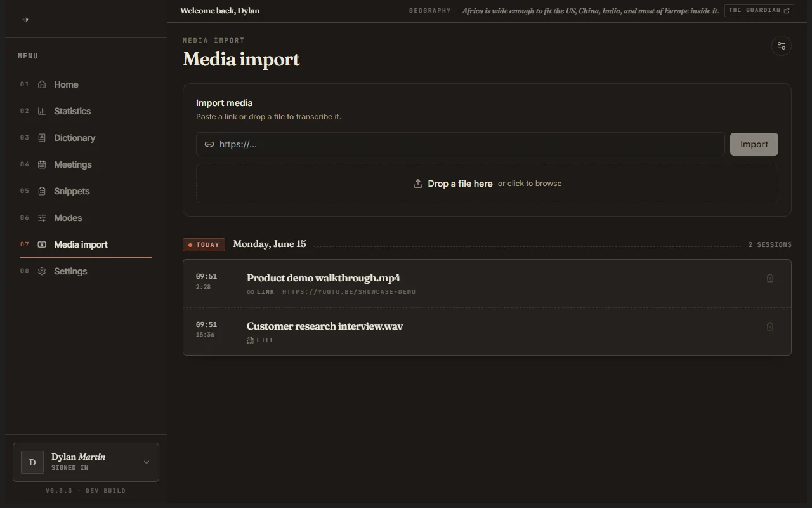Click the Statistics bar chart icon
The width and height of the screenshot is (812, 508).
[x=42, y=111]
